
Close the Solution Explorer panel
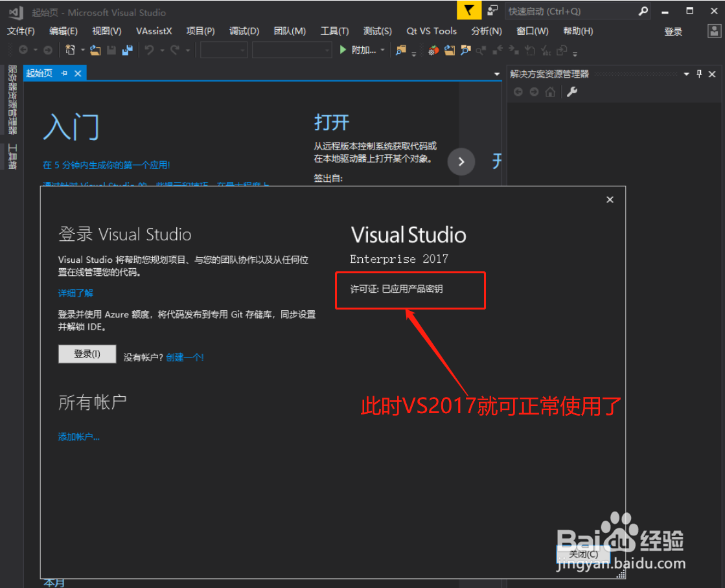[x=712, y=74]
